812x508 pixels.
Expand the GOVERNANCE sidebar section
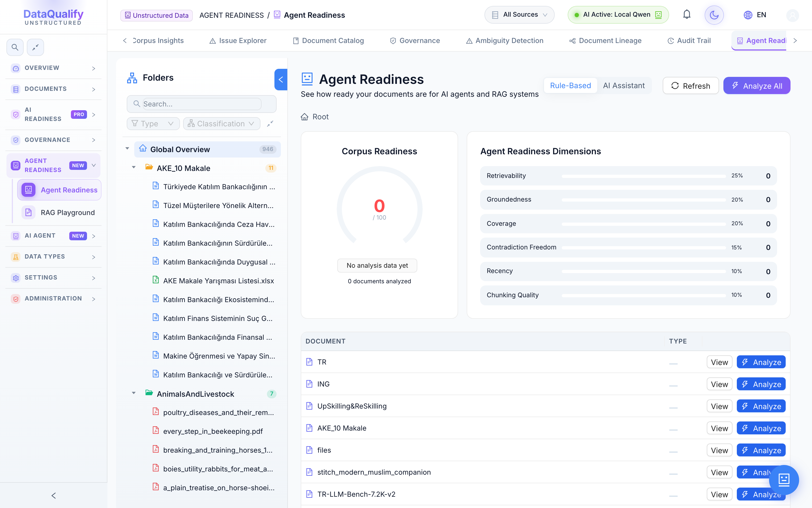point(53,140)
